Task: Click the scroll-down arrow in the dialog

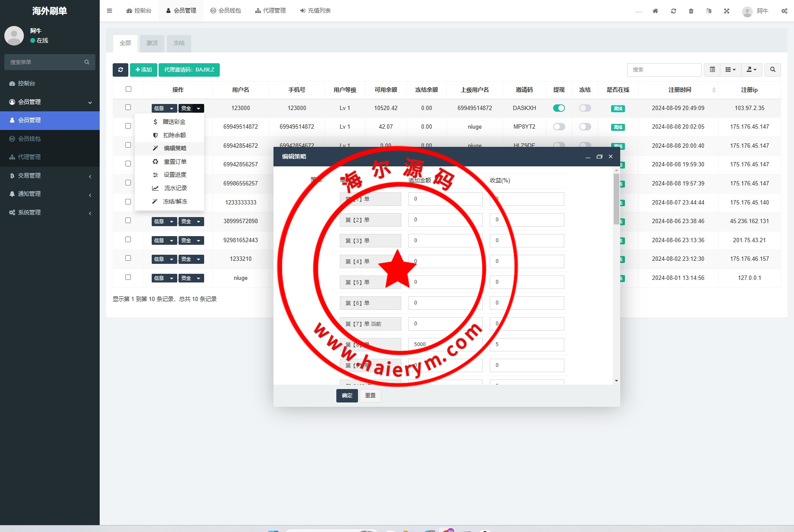Action: click(616, 381)
